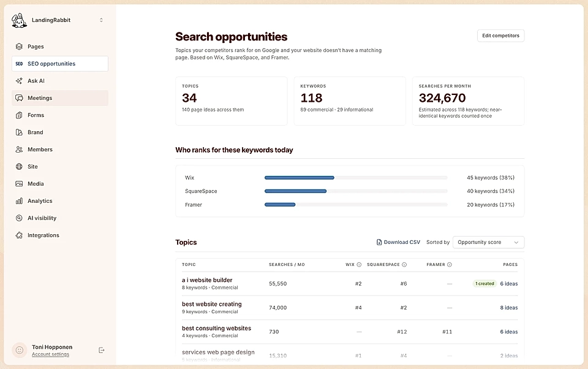This screenshot has height=369, width=588.
Task: Click the Keywords stat card showing 118
Action: click(x=350, y=101)
